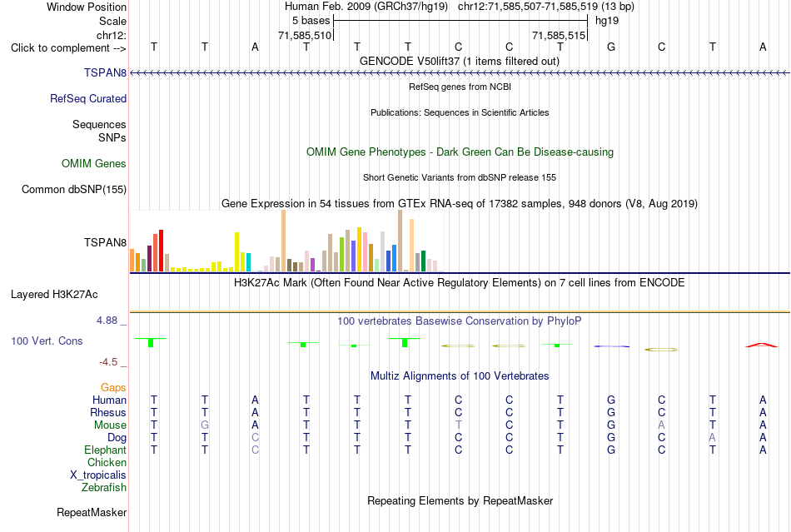Open the RepeatMasker track label

pos(92,512)
